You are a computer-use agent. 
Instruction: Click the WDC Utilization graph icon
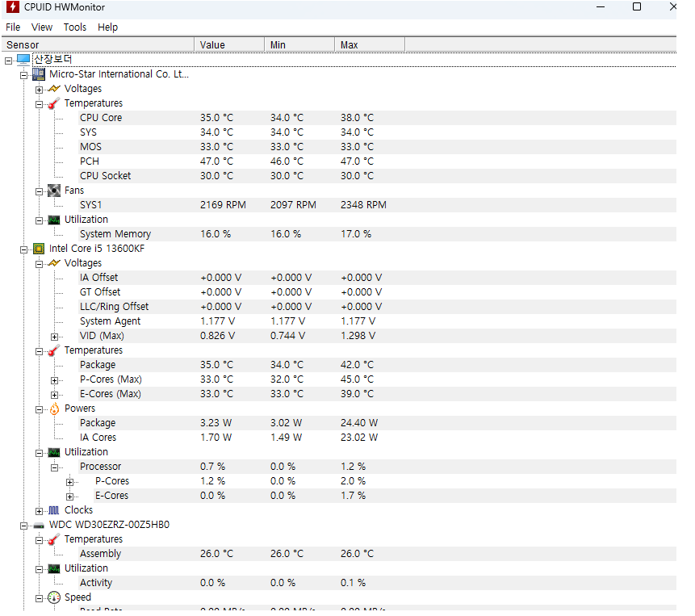(x=54, y=568)
